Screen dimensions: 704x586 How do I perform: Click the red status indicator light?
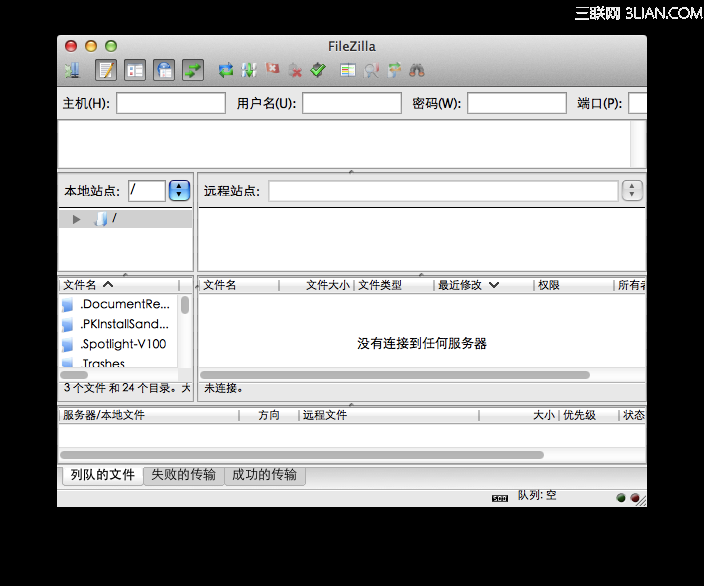click(x=635, y=498)
